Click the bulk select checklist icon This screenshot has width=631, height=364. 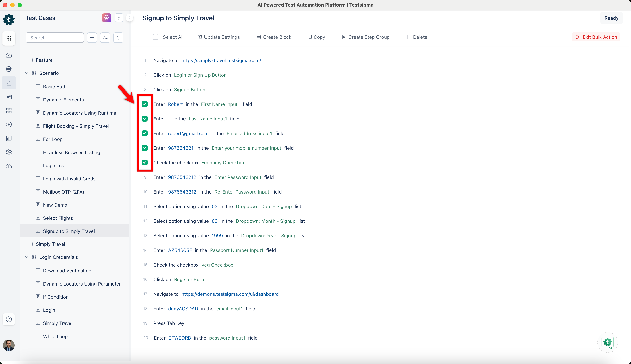click(105, 37)
